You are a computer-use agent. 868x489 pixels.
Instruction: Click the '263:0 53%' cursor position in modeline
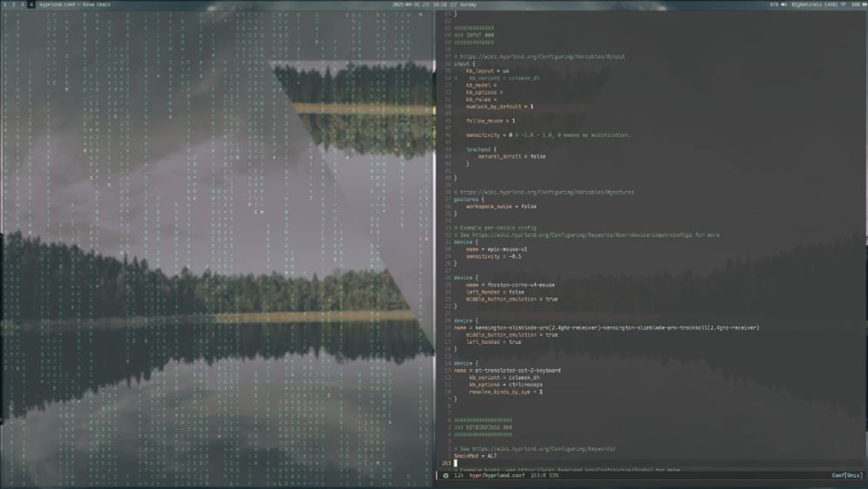tap(545, 475)
